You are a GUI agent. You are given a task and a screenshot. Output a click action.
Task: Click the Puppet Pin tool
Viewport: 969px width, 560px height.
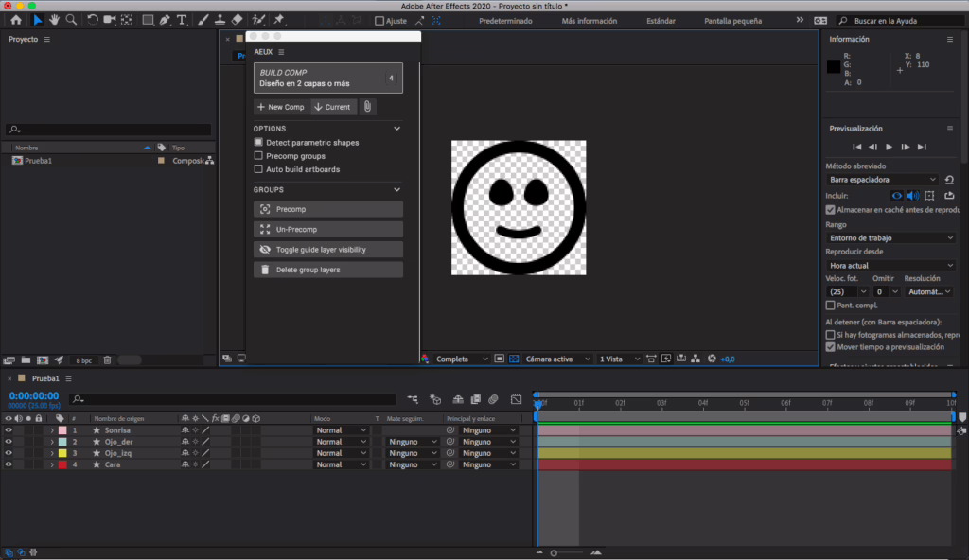point(279,20)
